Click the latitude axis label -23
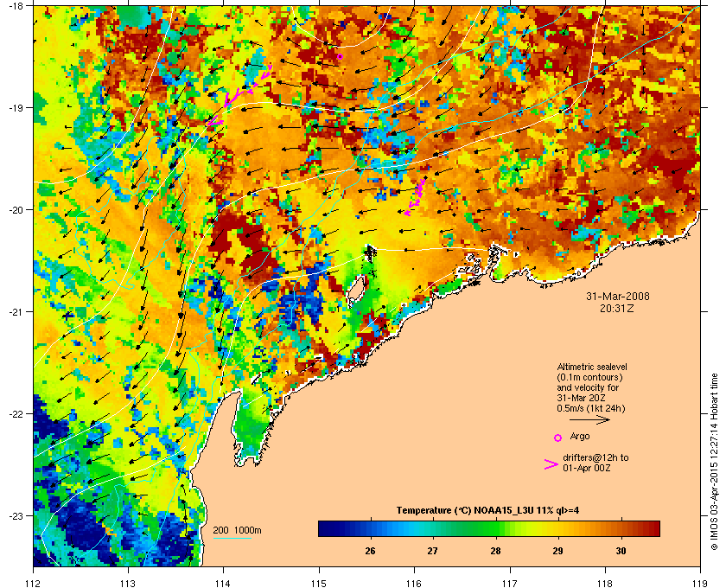 click(x=15, y=515)
